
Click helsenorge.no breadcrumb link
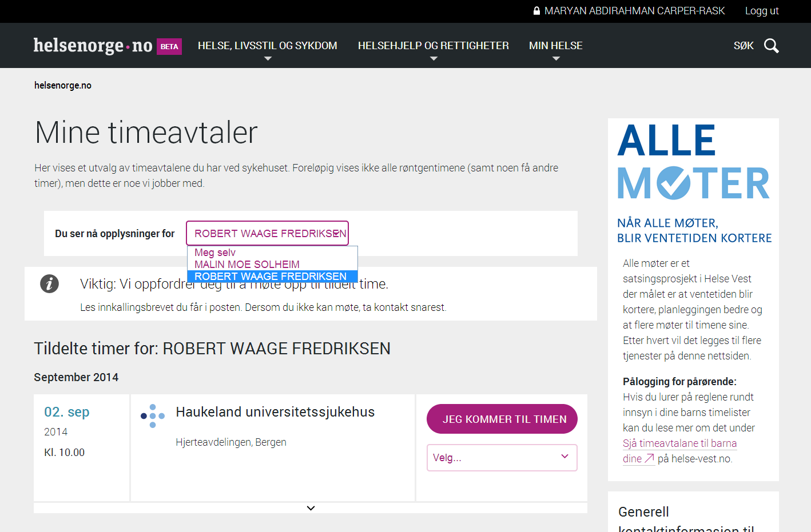pyautogui.click(x=63, y=85)
